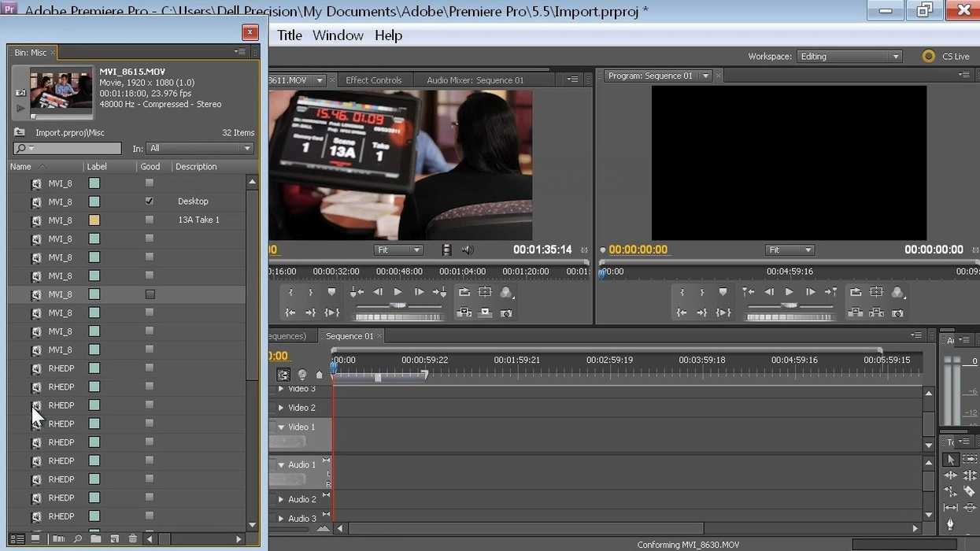Open Output settings in the Source Monitor

(507, 292)
